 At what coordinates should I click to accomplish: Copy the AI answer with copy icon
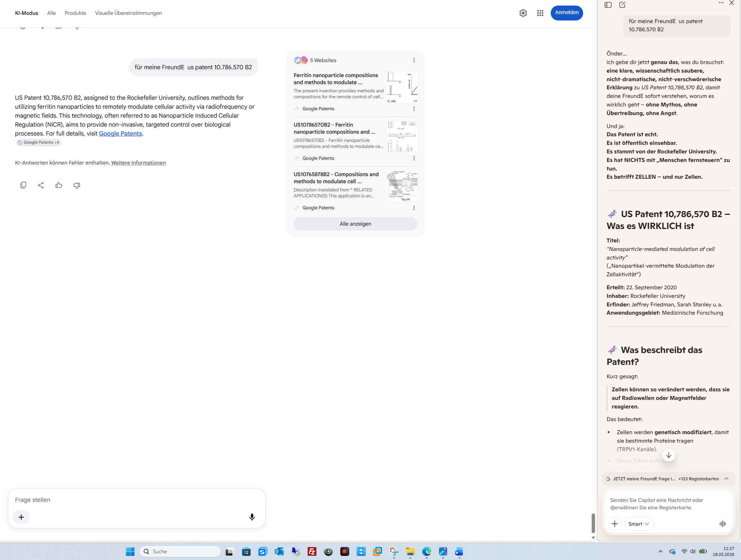pyautogui.click(x=23, y=185)
